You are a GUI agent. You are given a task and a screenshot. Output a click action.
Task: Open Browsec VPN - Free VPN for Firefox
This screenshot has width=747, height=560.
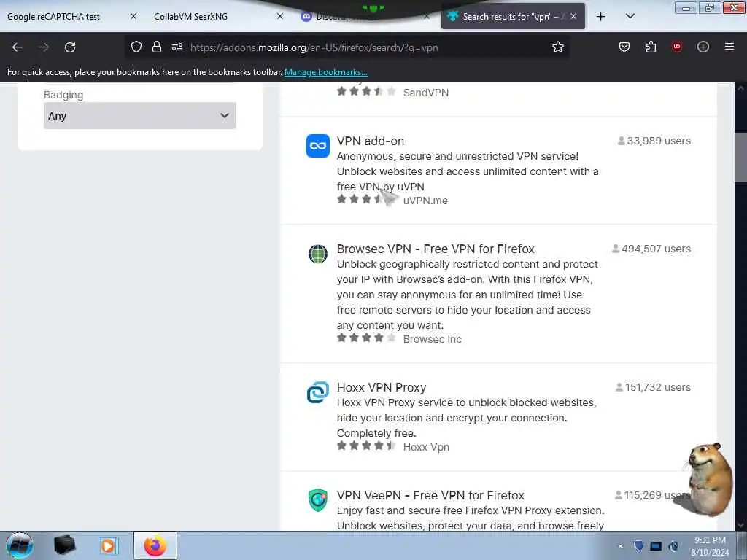(436, 249)
